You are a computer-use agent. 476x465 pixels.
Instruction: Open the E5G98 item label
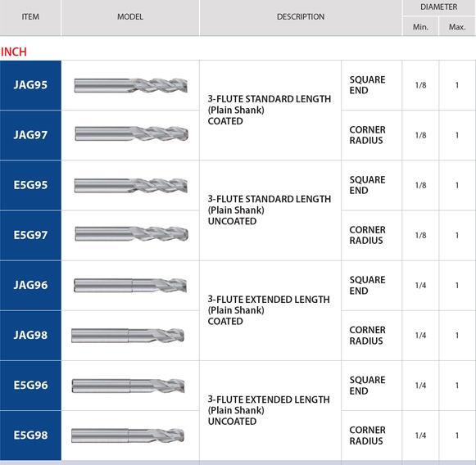click(30, 436)
